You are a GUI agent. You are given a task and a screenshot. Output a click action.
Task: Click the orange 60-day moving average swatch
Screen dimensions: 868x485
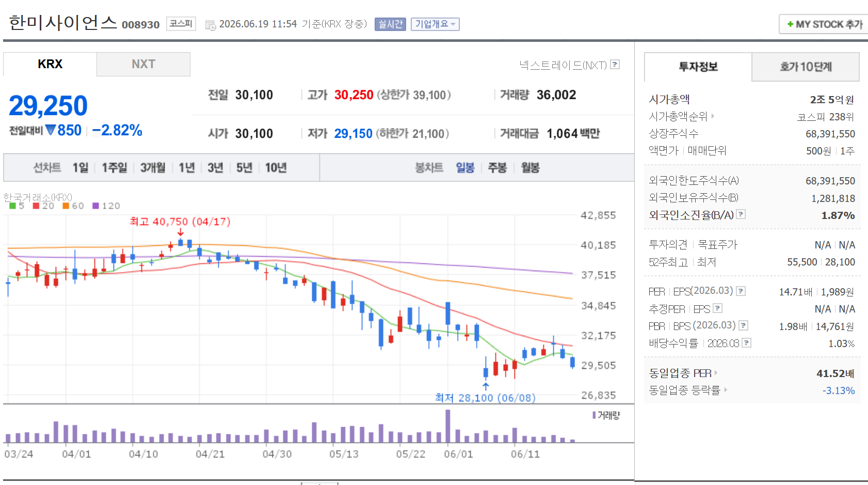coord(66,206)
